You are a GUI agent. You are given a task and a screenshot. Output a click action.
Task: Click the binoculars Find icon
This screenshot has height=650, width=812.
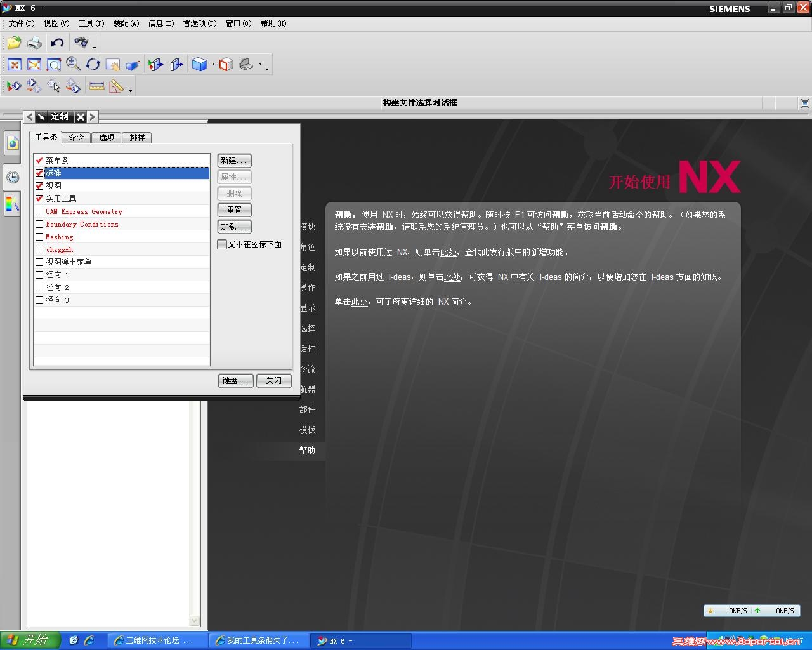(x=81, y=43)
